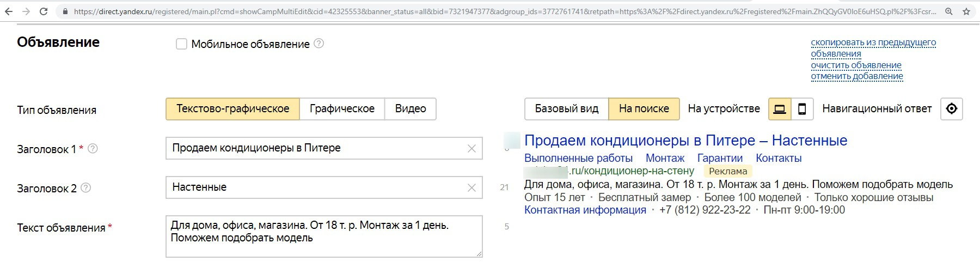Reload the current page
Image resolution: width=980 pixels, height=267 pixels.
pos(44,11)
